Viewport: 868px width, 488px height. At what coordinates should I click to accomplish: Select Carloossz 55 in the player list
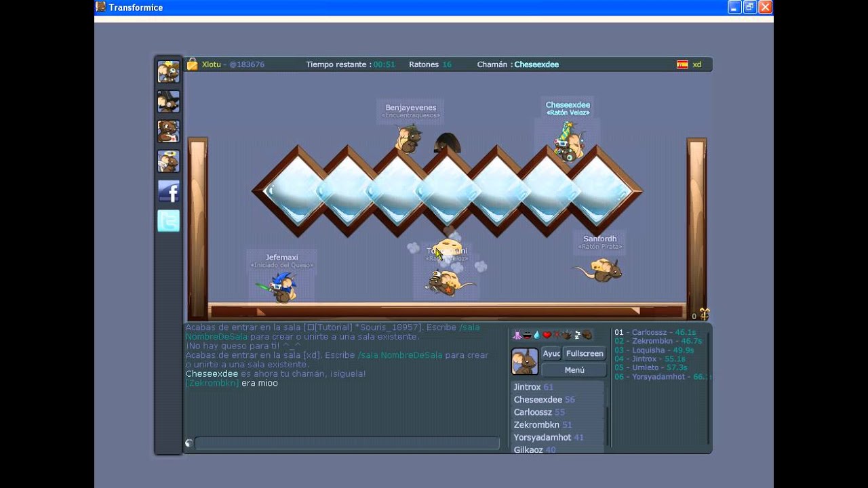(557, 412)
